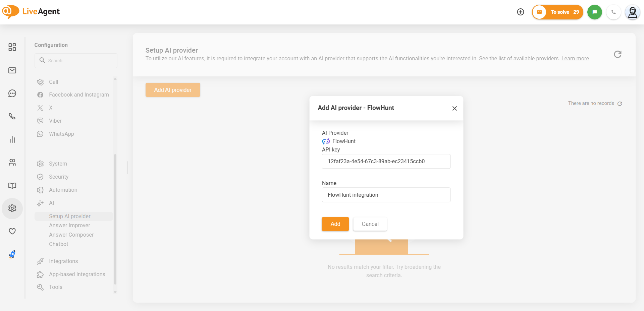Click the plus circle icon in header

coord(520,12)
